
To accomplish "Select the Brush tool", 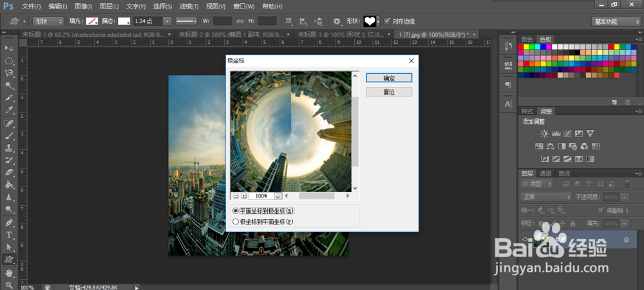I will pyautogui.click(x=8, y=136).
